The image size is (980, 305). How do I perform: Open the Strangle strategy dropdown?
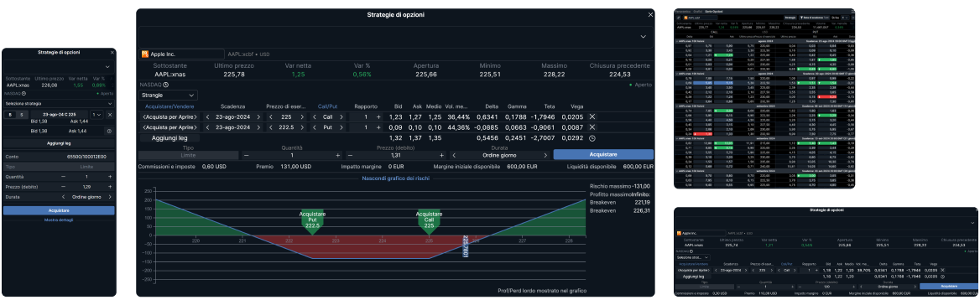click(168, 96)
